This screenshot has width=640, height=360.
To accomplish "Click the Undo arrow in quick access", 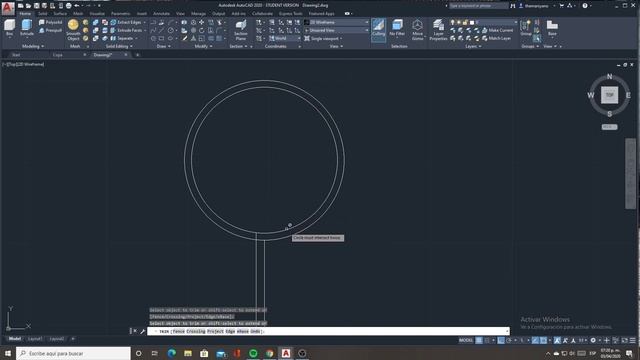I will (77, 6).
